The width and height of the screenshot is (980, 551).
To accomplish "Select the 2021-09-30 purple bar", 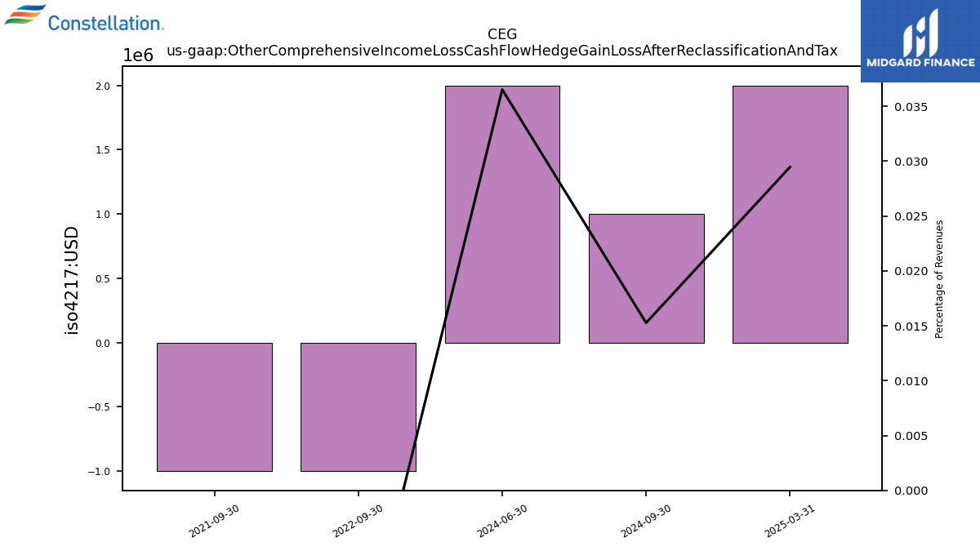I will [x=215, y=407].
